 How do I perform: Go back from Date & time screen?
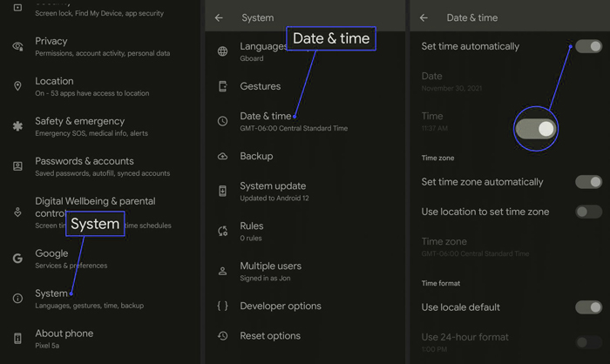424,18
